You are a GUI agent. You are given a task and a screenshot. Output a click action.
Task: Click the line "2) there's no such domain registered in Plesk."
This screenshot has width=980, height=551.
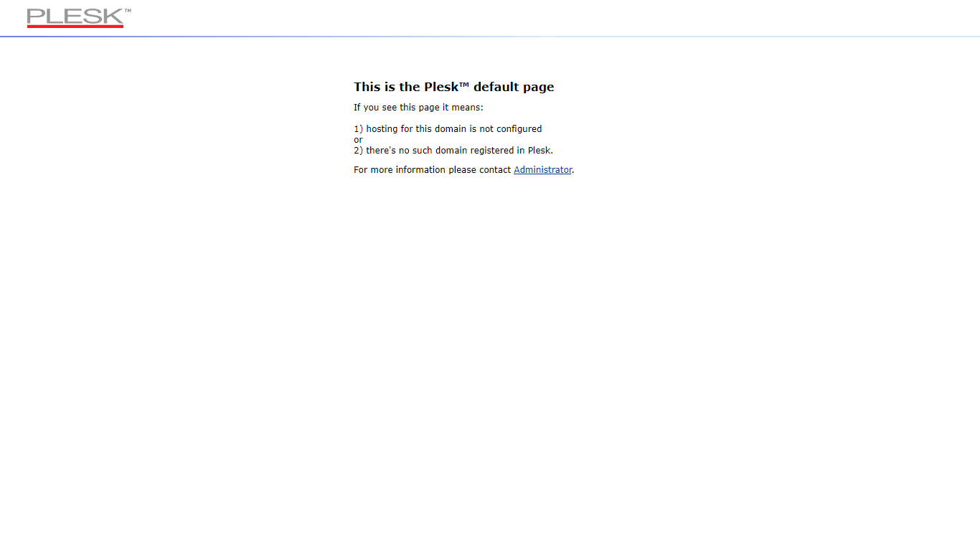tap(453, 151)
